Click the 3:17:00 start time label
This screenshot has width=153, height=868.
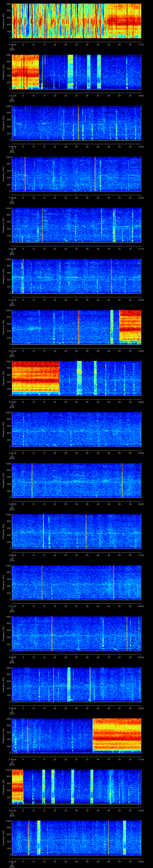(12, 96)
